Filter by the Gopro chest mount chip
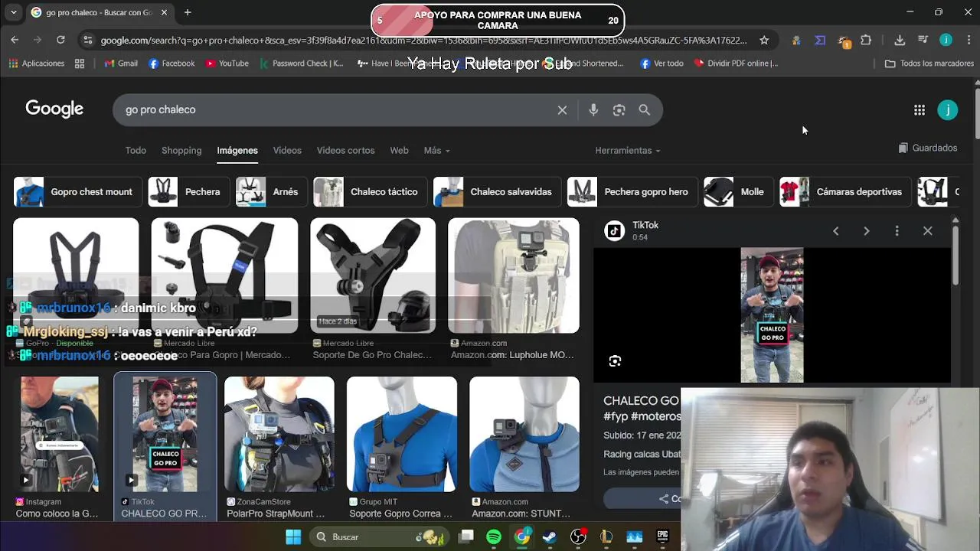980x551 pixels. pos(77,192)
